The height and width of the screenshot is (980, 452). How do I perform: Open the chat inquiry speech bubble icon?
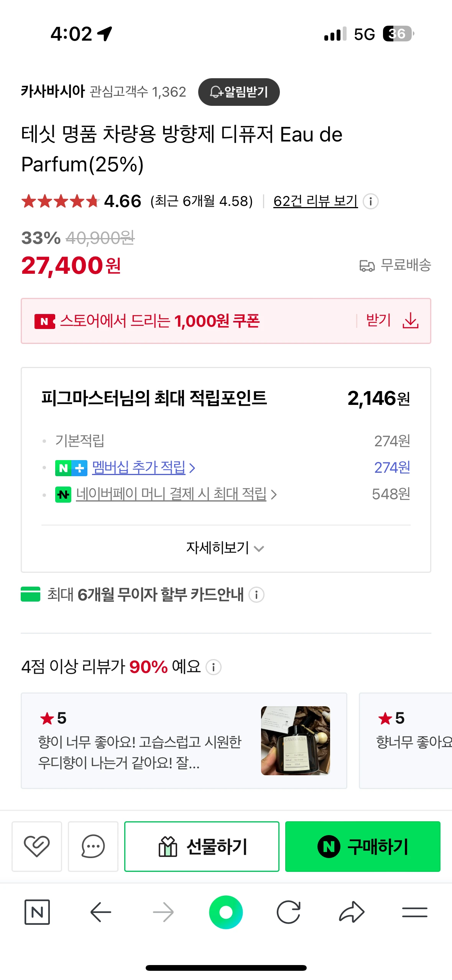[x=93, y=846]
